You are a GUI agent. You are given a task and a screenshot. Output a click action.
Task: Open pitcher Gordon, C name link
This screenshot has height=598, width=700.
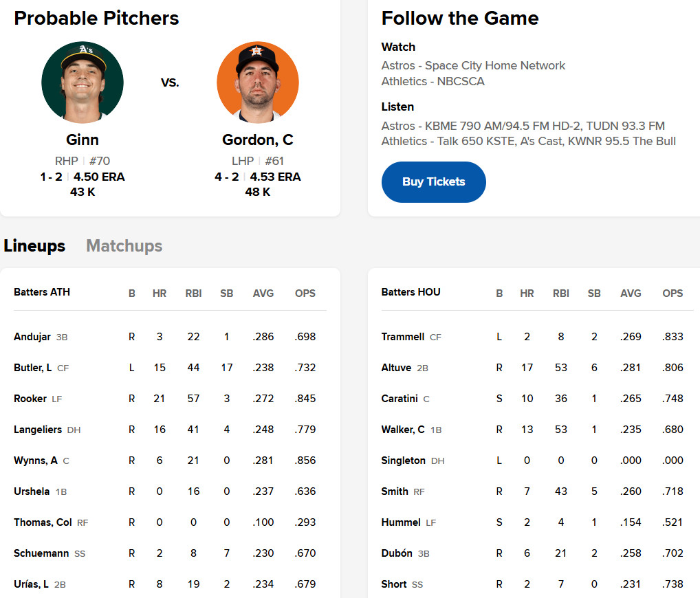[x=258, y=140]
